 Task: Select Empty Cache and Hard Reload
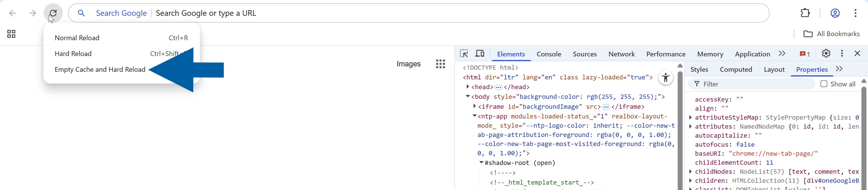(100, 70)
